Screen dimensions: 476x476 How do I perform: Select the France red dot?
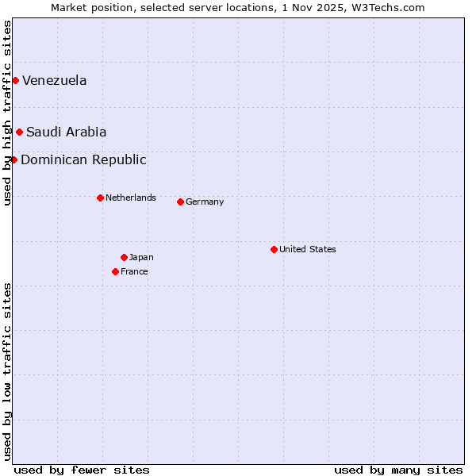[115, 271]
